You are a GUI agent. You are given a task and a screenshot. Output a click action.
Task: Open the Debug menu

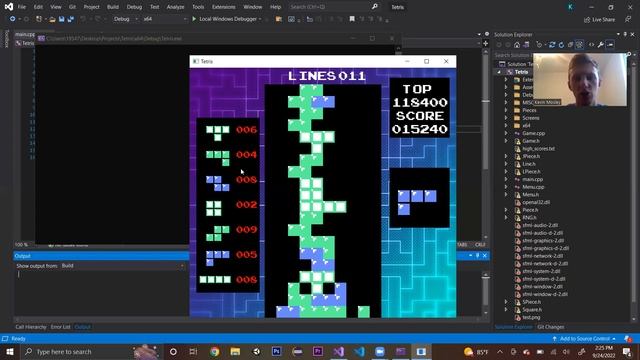pos(134,7)
